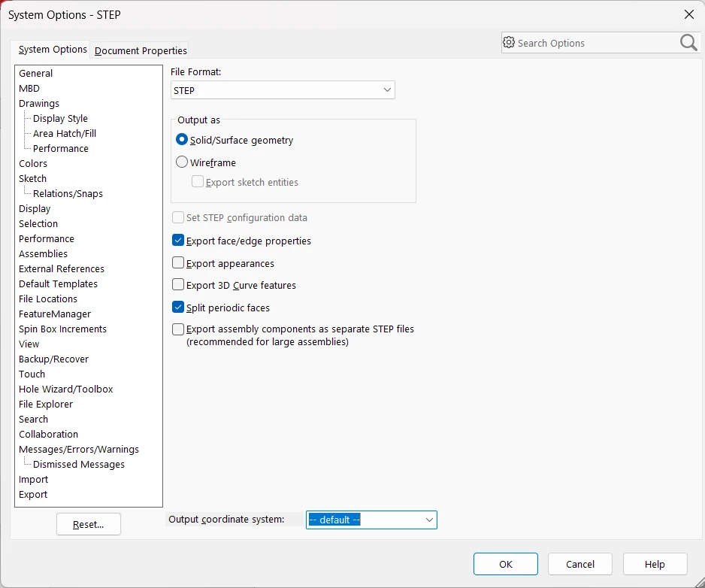
Task: Select MBD category
Action: coord(29,88)
